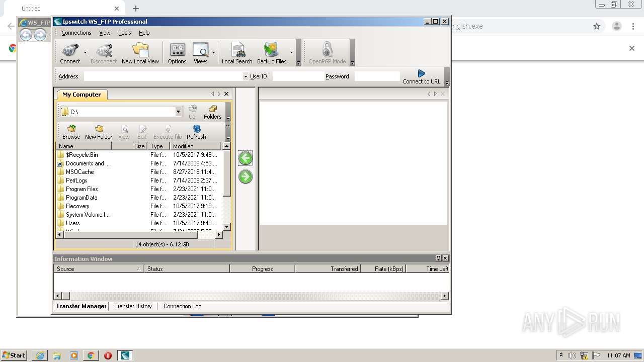644x362 pixels.
Task: Switch to Connection Log tab
Action: pyautogui.click(x=182, y=306)
